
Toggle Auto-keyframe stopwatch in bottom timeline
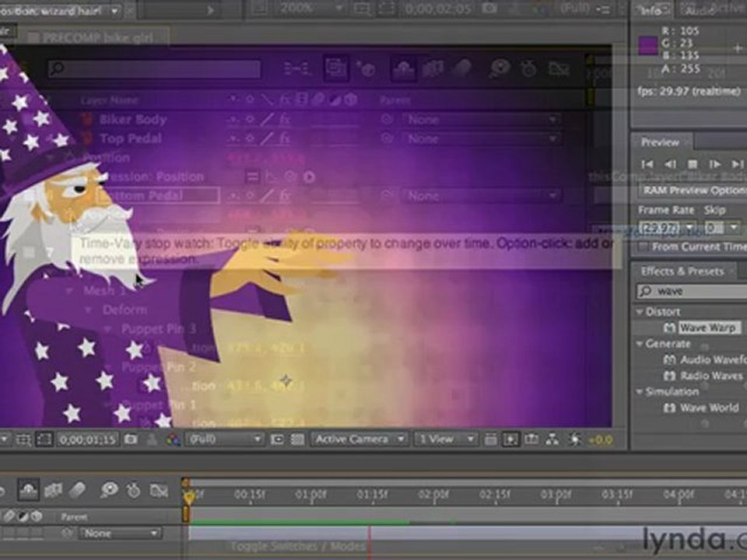[x=134, y=489]
